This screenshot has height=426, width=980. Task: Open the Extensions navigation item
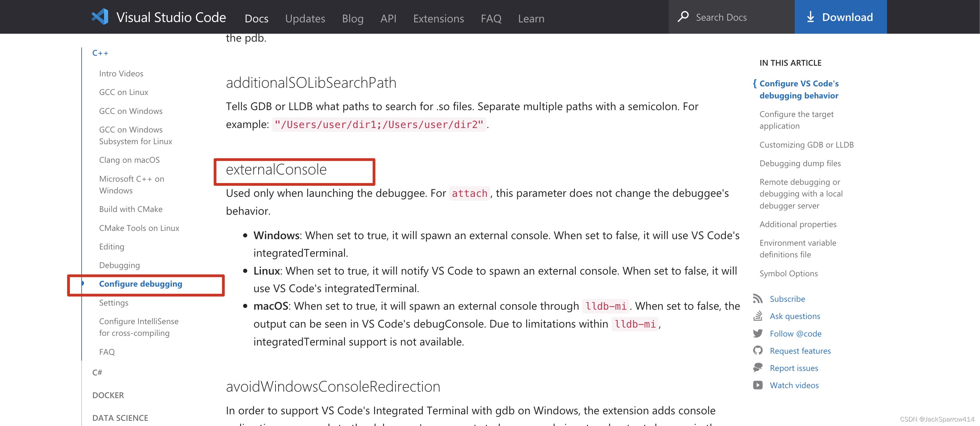(438, 18)
